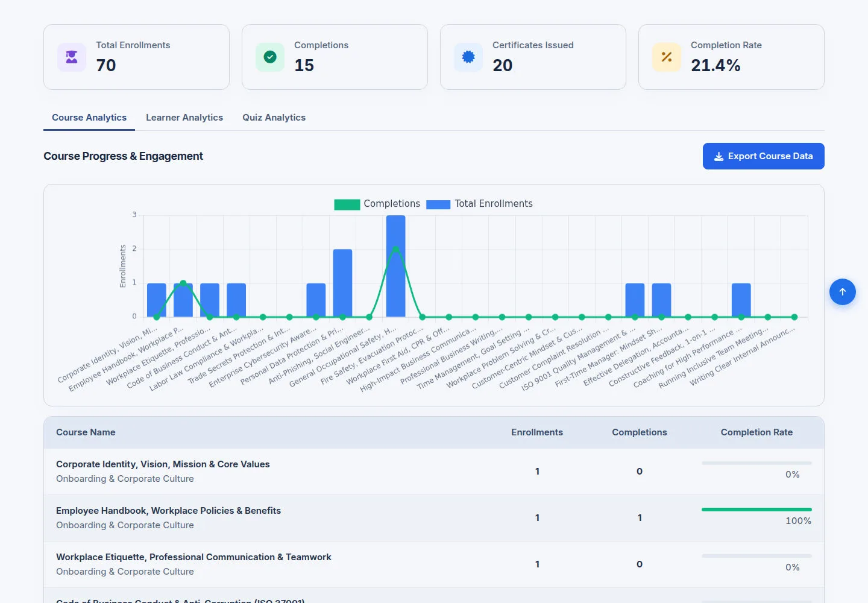The height and width of the screenshot is (603, 868).
Task: Click the 0% progress bar for Workplace Etiquette
Action: point(756,556)
